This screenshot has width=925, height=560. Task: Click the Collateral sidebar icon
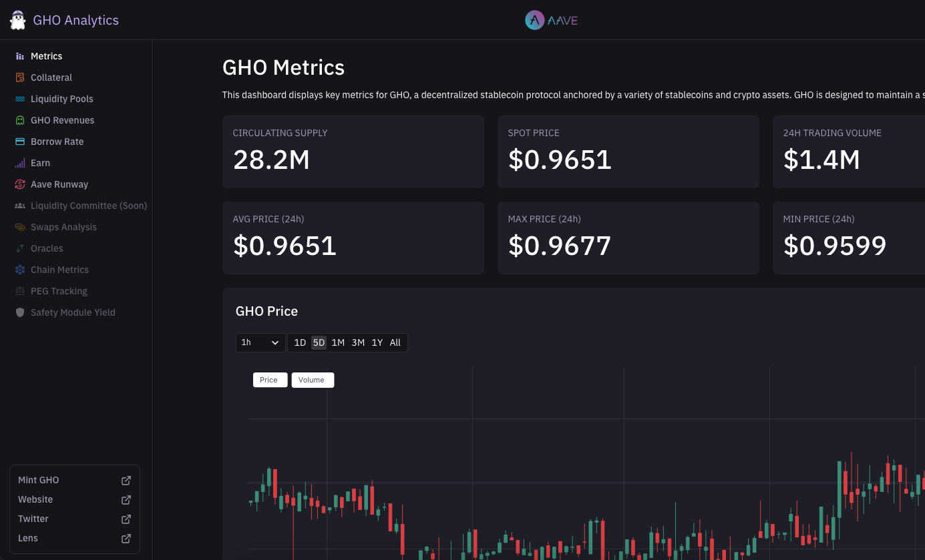[20, 78]
